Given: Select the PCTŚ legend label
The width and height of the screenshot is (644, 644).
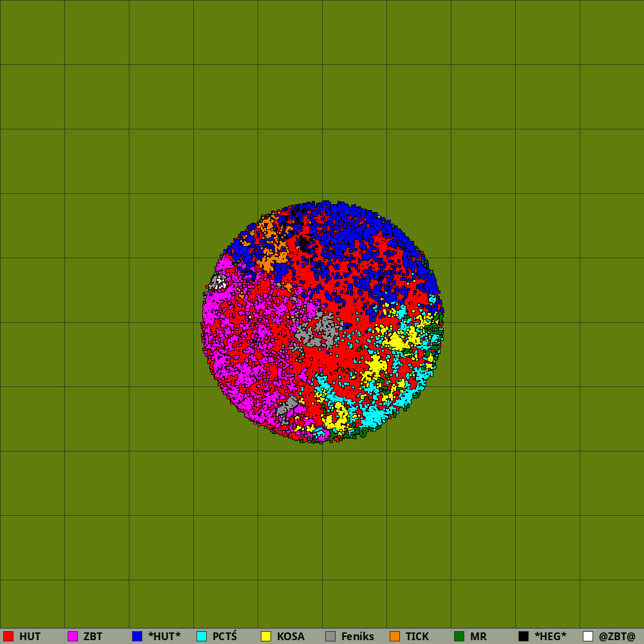Looking at the screenshot, I should 225,636.
